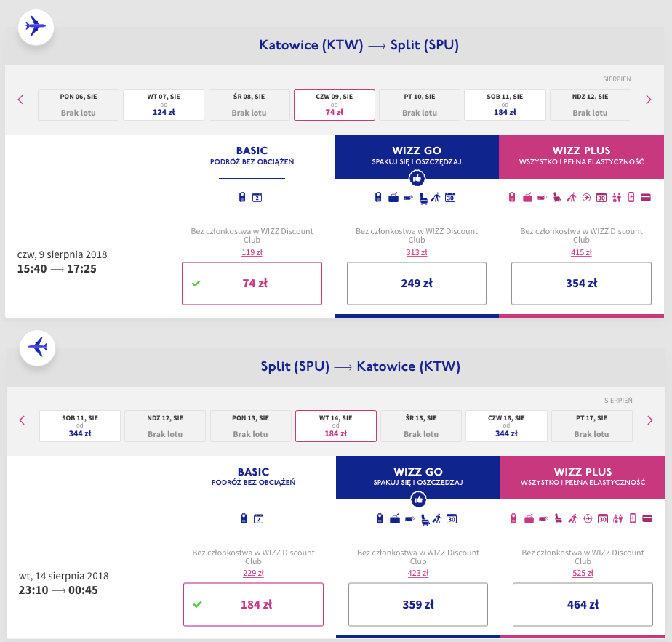Image resolution: width=672 pixels, height=642 pixels.
Task: Open the 119 zł non-member price link
Action: coord(252,252)
